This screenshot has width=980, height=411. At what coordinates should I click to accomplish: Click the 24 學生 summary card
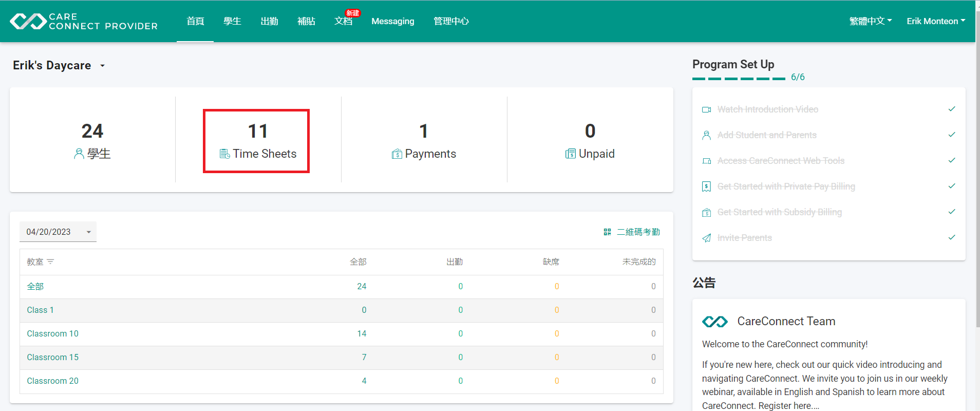pos(92,140)
